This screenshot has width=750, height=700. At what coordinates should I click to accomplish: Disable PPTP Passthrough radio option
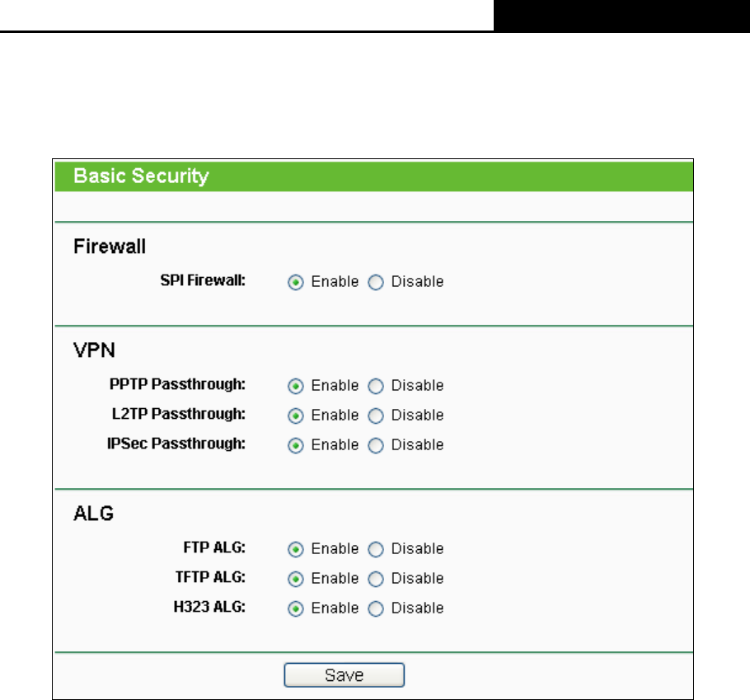[376, 386]
